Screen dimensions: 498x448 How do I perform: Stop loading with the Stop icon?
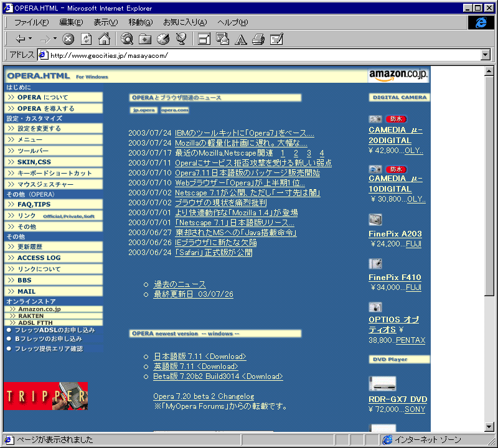coord(68,39)
